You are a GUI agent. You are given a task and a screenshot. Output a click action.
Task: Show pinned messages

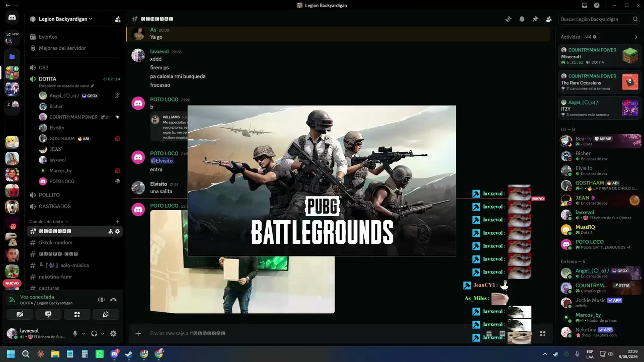pos(535,19)
